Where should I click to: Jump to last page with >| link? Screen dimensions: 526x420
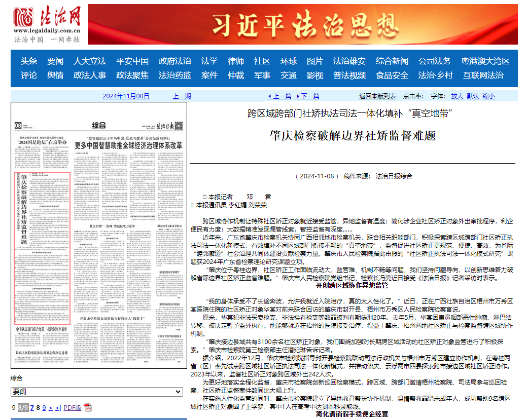(x=58, y=408)
